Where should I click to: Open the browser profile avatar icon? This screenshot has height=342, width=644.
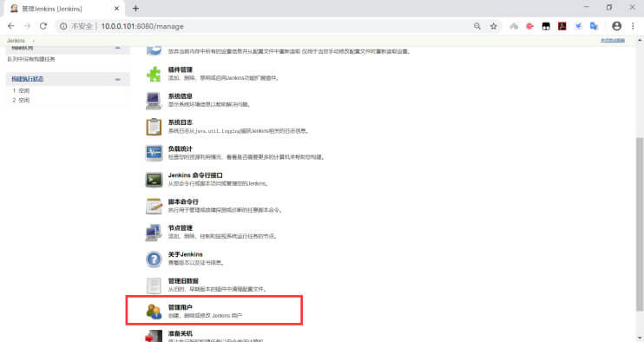point(616,26)
